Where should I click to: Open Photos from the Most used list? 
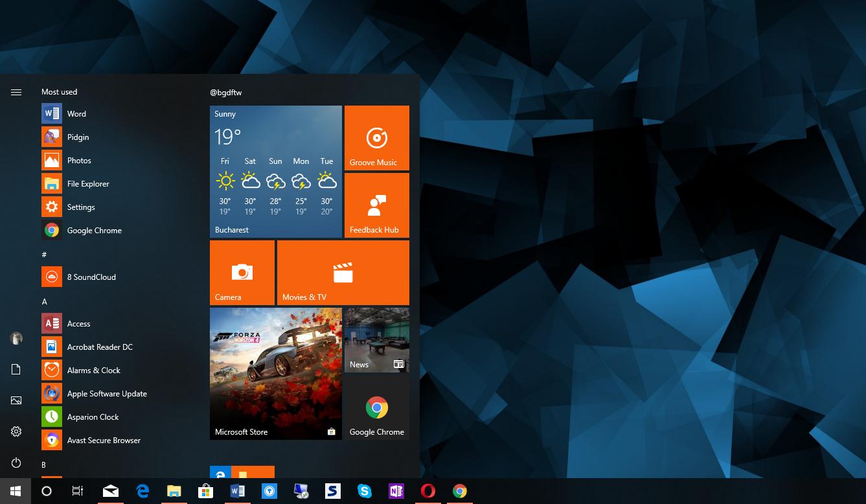tap(117, 161)
